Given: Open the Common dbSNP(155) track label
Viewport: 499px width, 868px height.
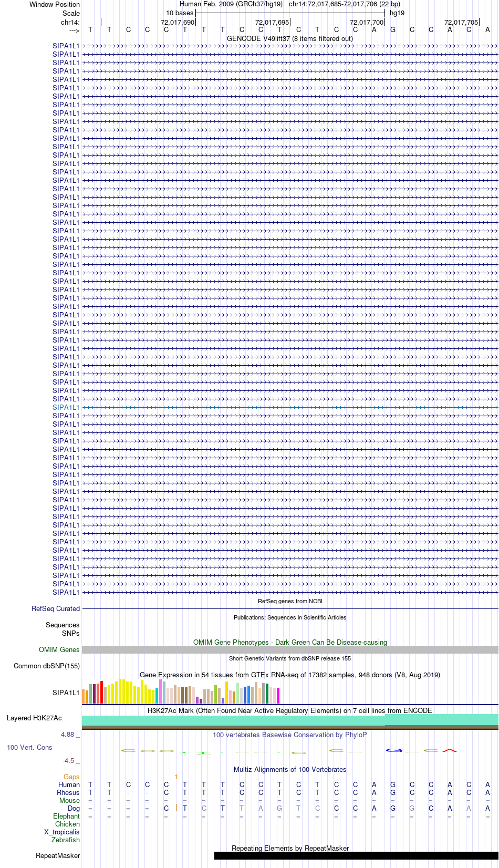Looking at the screenshot, I should pyautogui.click(x=47, y=666).
